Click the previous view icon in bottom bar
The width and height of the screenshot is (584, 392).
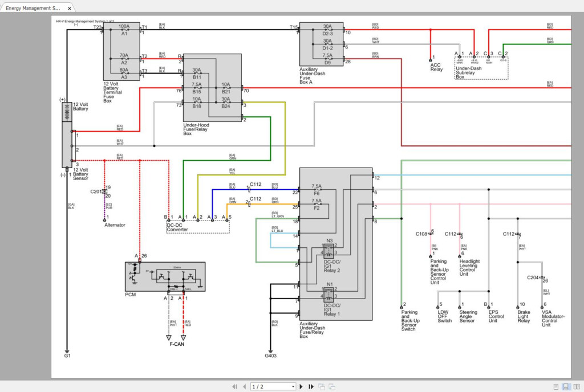tap(322, 387)
